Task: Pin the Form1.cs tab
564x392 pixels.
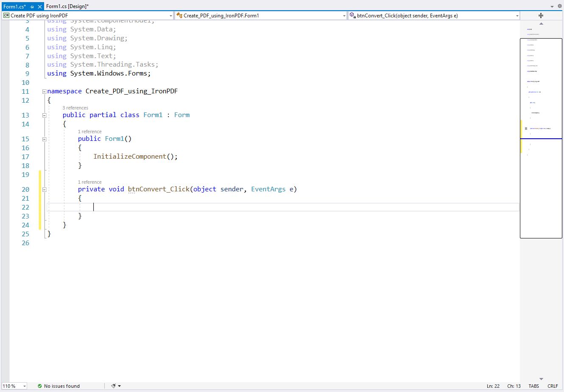Action: (x=32, y=7)
